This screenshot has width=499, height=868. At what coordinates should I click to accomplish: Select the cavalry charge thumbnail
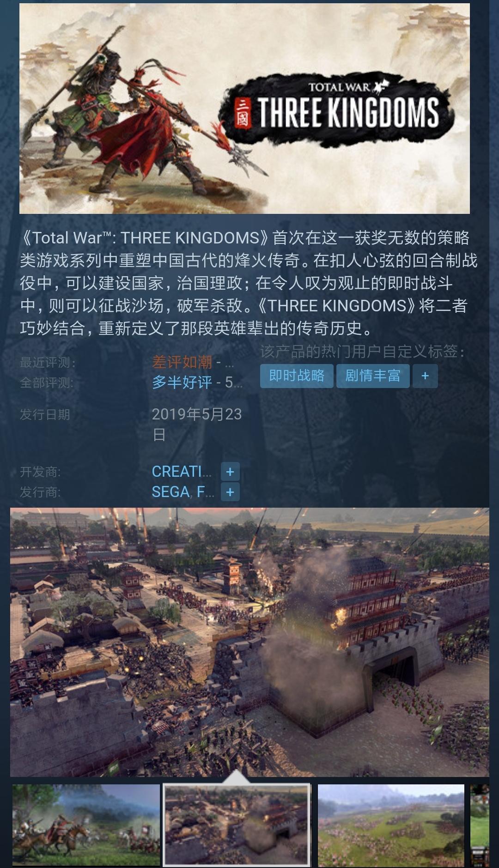pyautogui.click(x=86, y=825)
